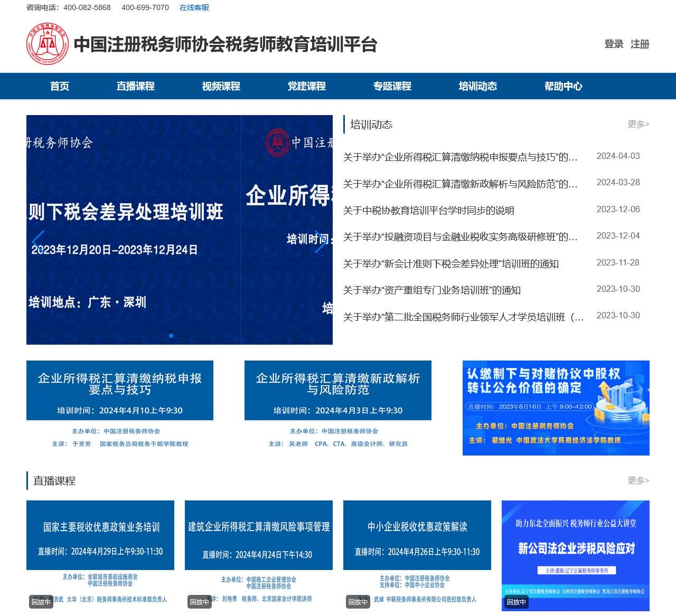Select the blue carousel pagination dot

pos(171,336)
